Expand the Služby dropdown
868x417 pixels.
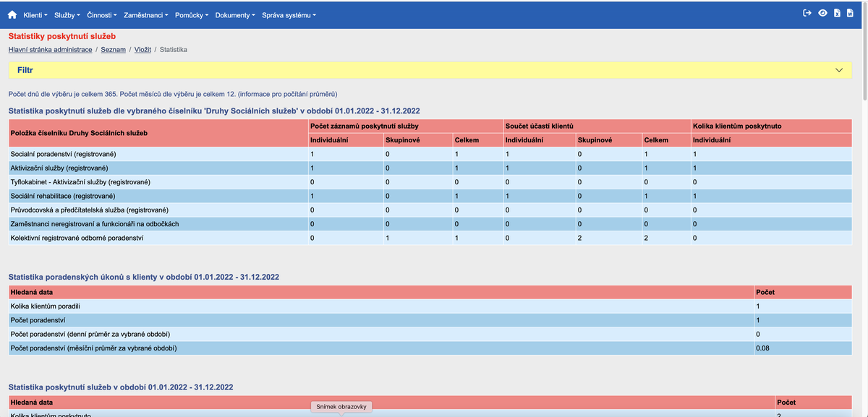point(67,14)
